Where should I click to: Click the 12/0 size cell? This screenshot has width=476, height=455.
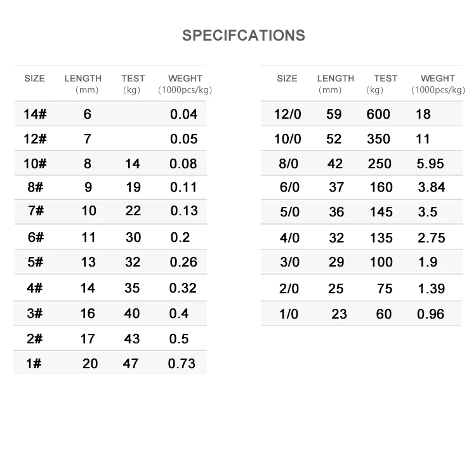pyautogui.click(x=287, y=114)
